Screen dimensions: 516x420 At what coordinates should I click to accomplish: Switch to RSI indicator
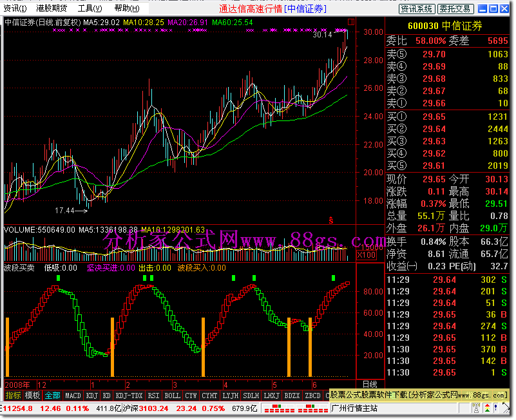click(x=153, y=396)
